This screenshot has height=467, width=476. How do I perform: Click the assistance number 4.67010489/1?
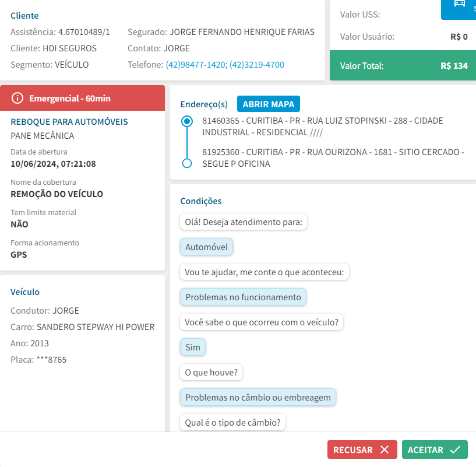84,32
